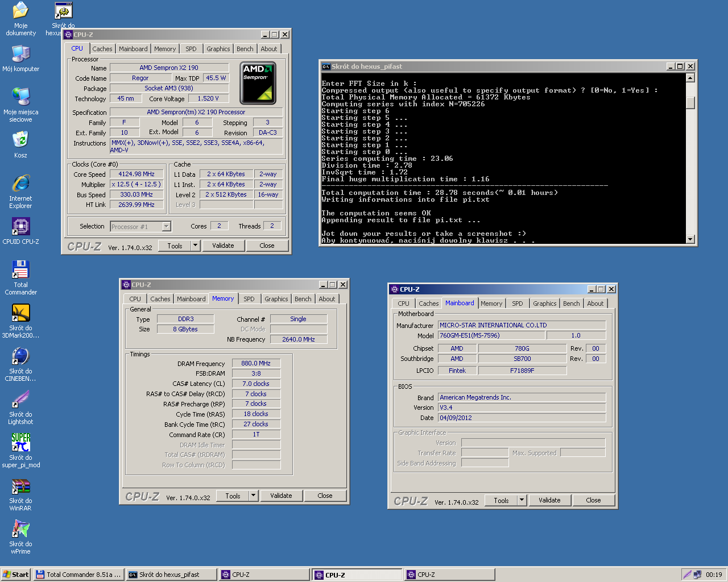
Task: Select Bench tab in Memory window
Action: pyautogui.click(x=303, y=299)
